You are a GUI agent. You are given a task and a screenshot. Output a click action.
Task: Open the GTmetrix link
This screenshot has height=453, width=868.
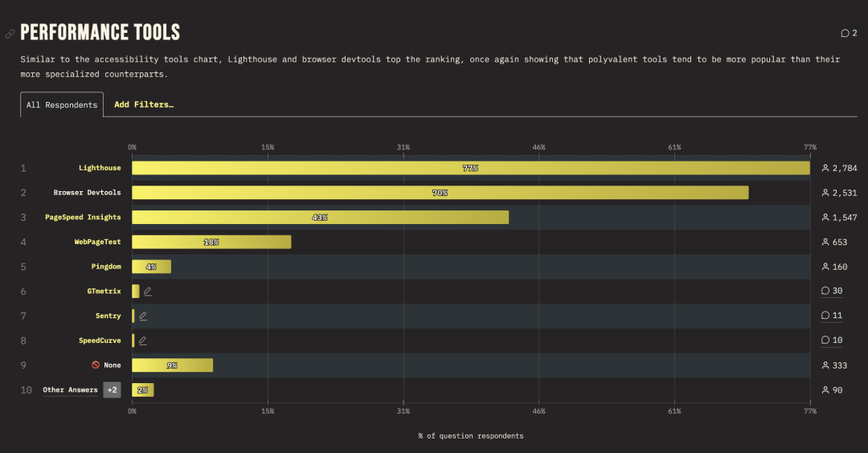104,291
